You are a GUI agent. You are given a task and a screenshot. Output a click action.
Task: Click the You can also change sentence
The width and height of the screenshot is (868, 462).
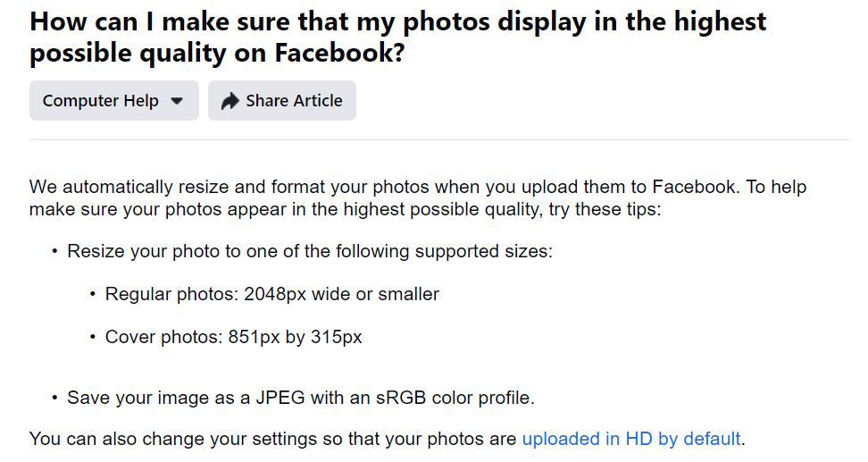tap(388, 439)
